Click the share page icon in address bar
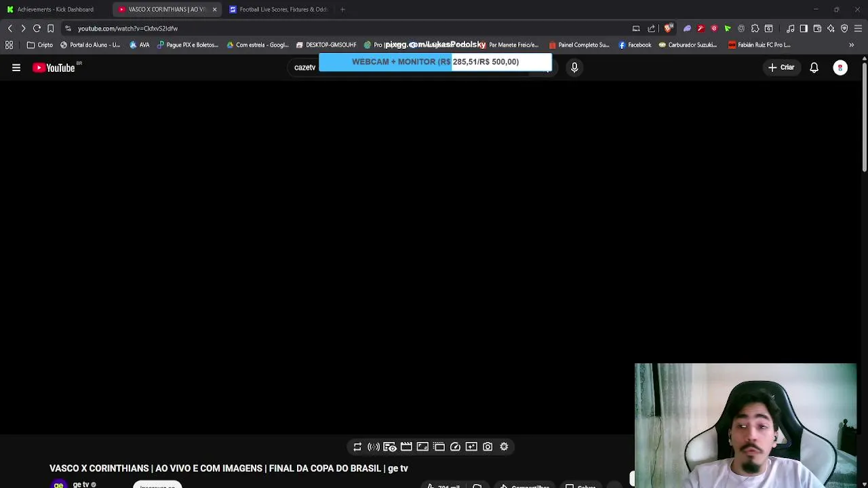 pyautogui.click(x=652, y=28)
